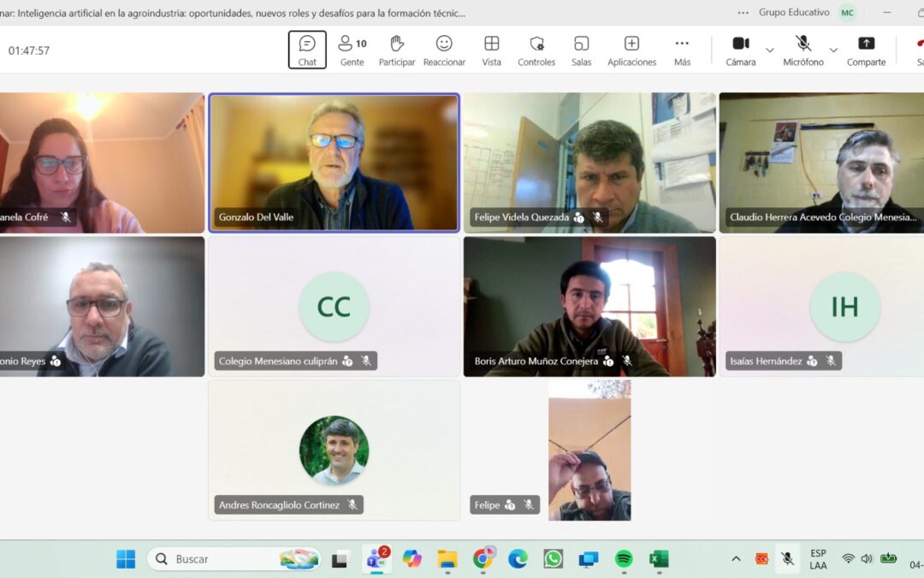The width and height of the screenshot is (924, 578).
Task: Select Claudio Herrera Acevedo video tile
Action: point(821,163)
